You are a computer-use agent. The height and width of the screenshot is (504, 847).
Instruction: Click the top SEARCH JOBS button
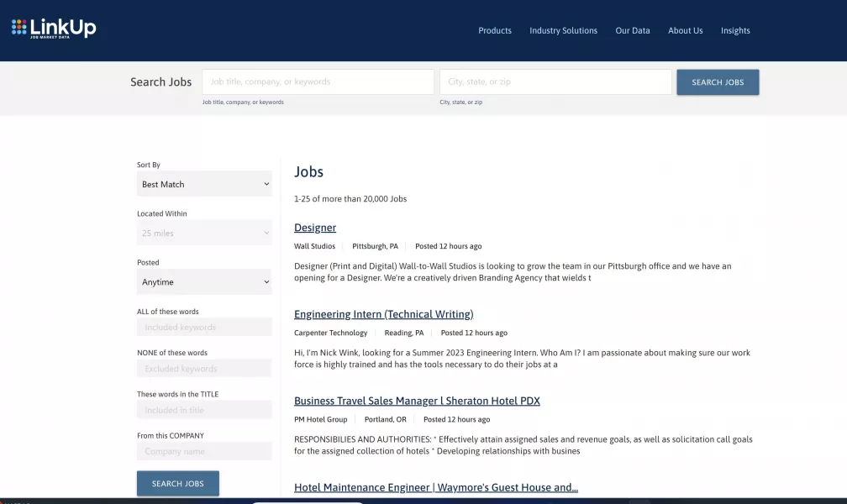click(x=718, y=82)
